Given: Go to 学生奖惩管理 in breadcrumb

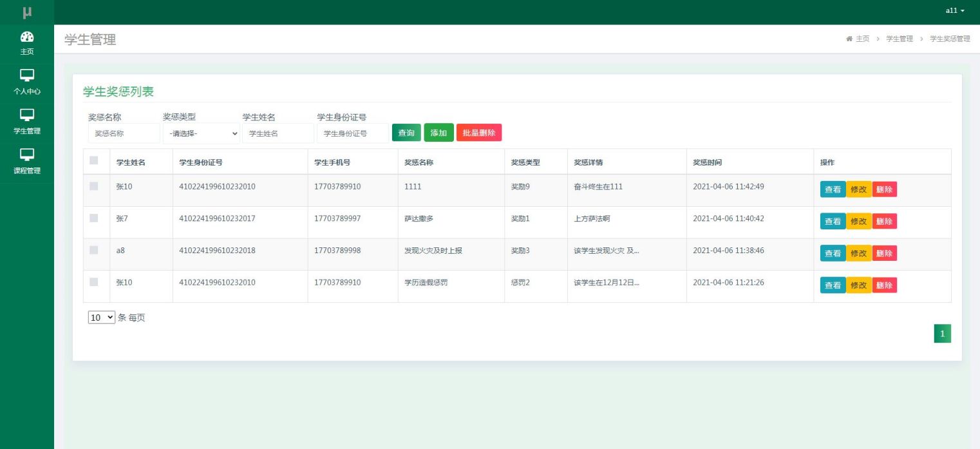Looking at the screenshot, I should pyautogui.click(x=950, y=39).
